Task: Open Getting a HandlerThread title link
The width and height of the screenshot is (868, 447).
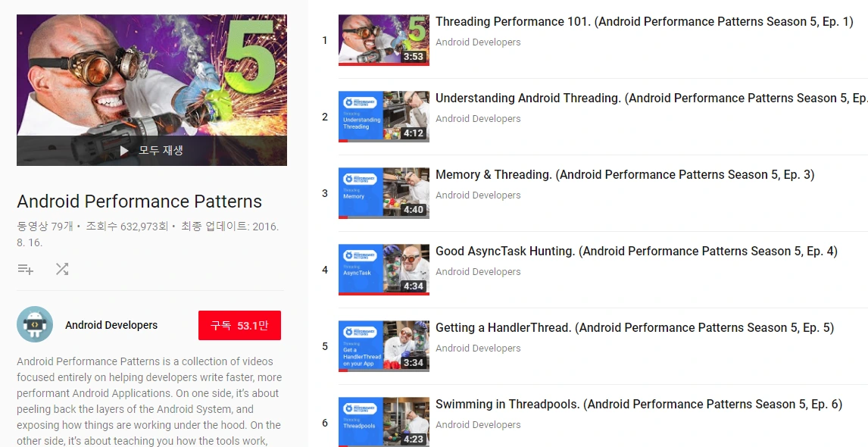Action: coord(635,327)
